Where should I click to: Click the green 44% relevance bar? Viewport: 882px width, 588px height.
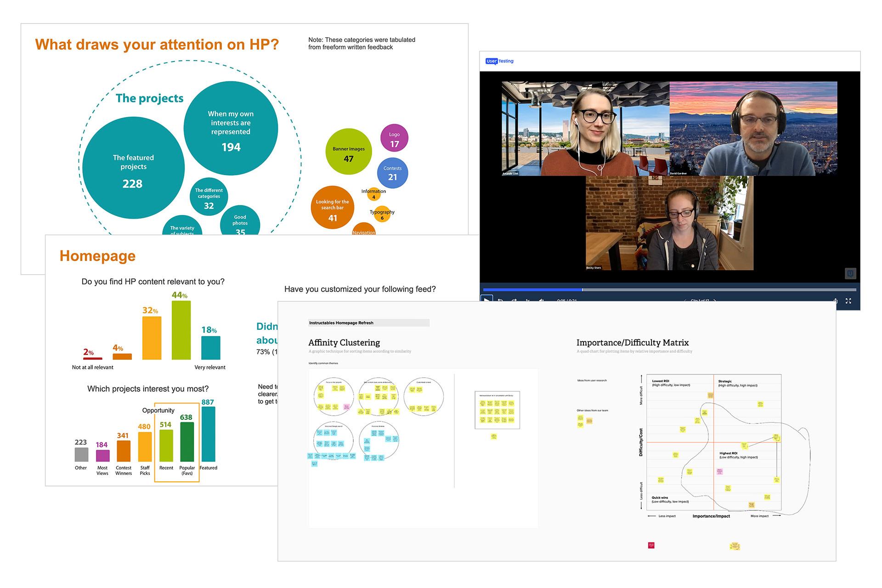[181, 330]
